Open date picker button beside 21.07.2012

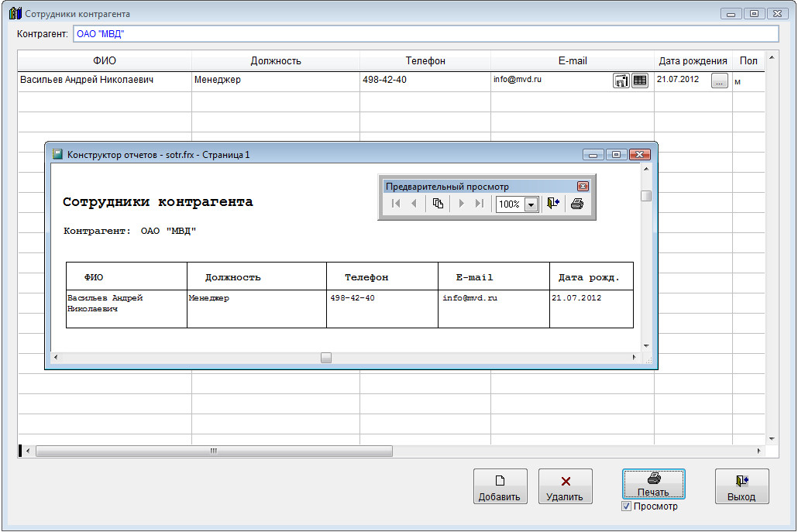click(719, 81)
